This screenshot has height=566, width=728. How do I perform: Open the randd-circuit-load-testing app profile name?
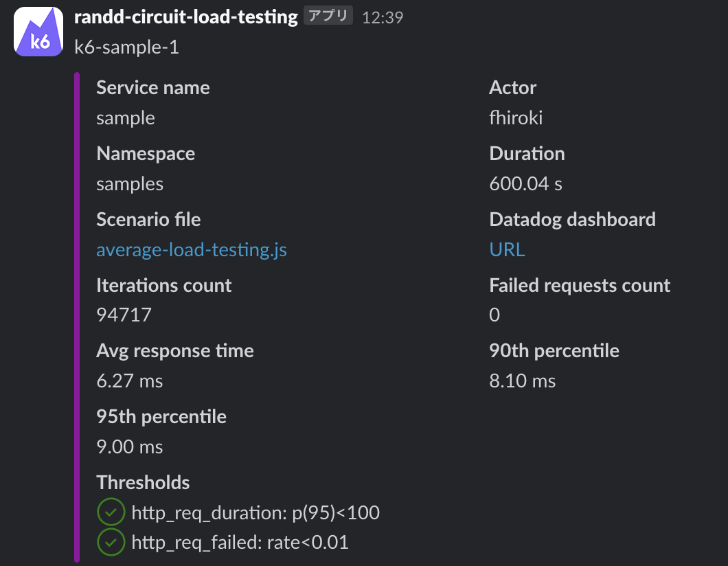click(x=185, y=17)
